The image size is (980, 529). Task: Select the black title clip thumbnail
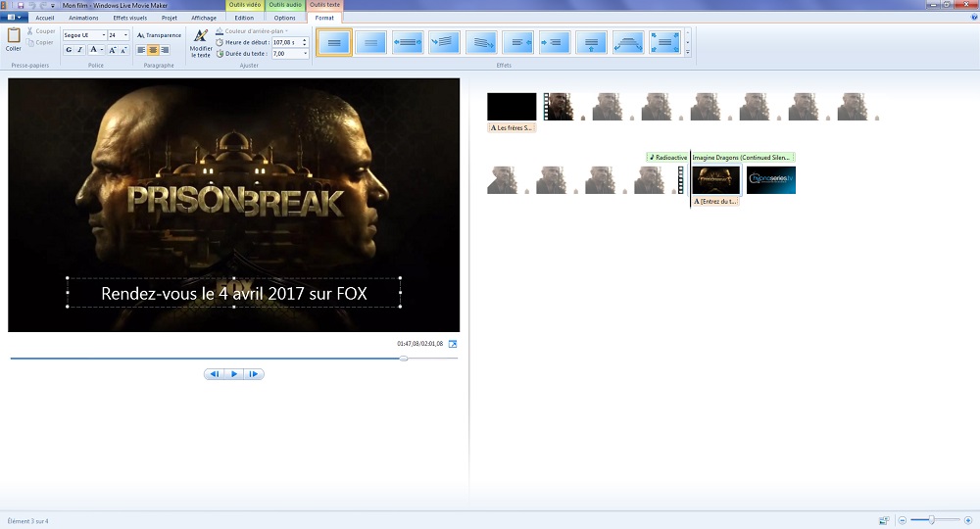pos(512,106)
